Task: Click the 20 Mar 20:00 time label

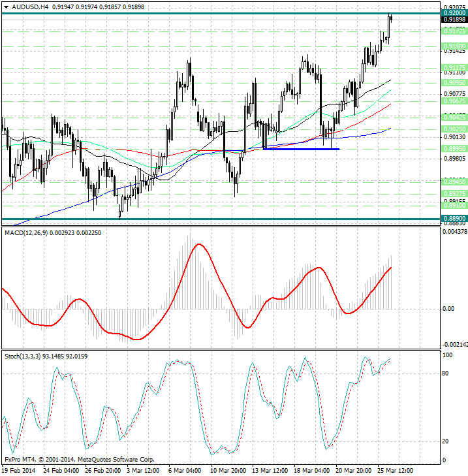Action: pos(353,471)
